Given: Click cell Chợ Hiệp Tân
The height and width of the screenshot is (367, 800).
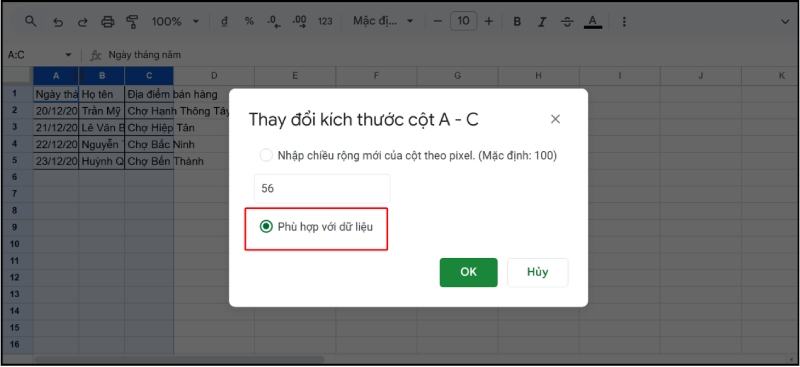Looking at the screenshot, I should 149,128.
